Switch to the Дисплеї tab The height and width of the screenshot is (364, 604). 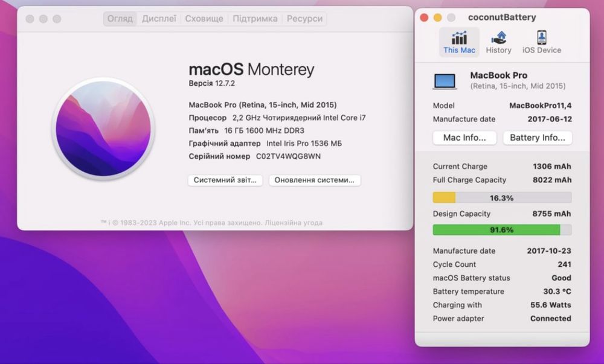click(159, 19)
